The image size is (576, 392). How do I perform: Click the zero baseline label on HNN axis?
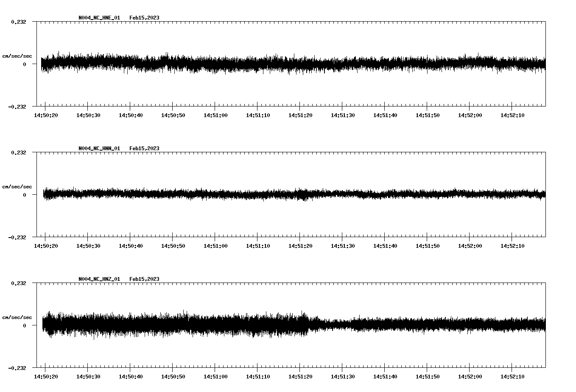[x=25, y=195]
